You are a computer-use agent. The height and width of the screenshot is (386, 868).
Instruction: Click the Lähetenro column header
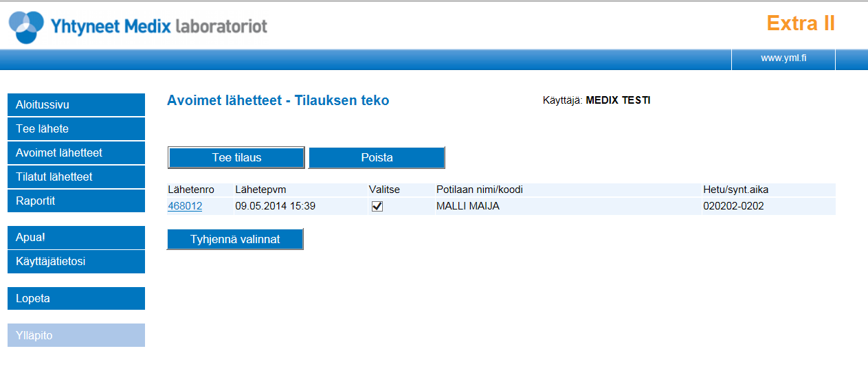192,190
